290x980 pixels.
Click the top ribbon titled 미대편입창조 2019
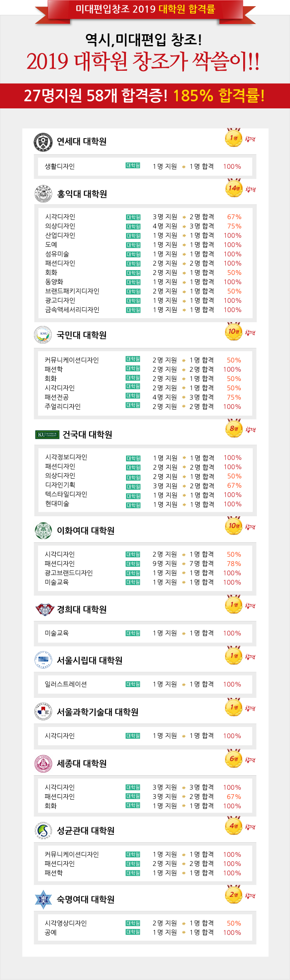pyautogui.click(x=145, y=9)
